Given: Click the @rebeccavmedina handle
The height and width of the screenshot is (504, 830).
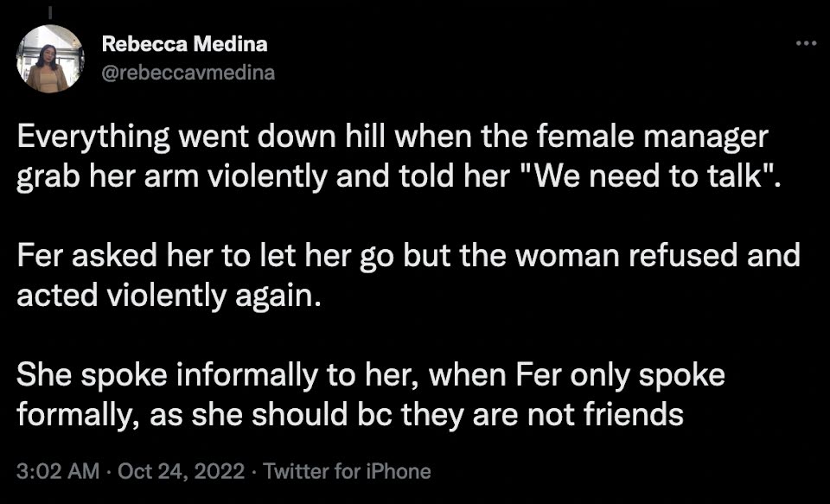Looking at the screenshot, I should pos(188,72).
